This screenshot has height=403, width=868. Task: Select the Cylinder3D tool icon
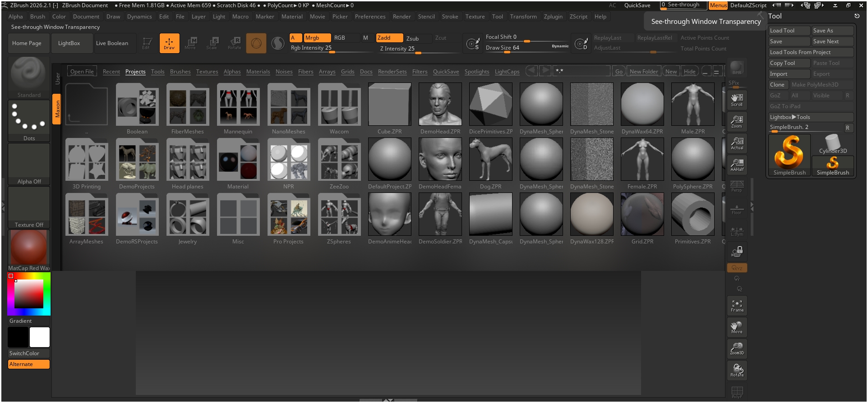[833, 144]
